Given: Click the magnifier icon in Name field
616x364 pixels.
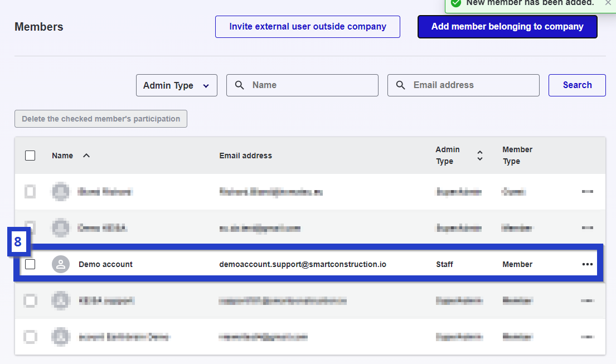Looking at the screenshot, I should pyautogui.click(x=240, y=85).
